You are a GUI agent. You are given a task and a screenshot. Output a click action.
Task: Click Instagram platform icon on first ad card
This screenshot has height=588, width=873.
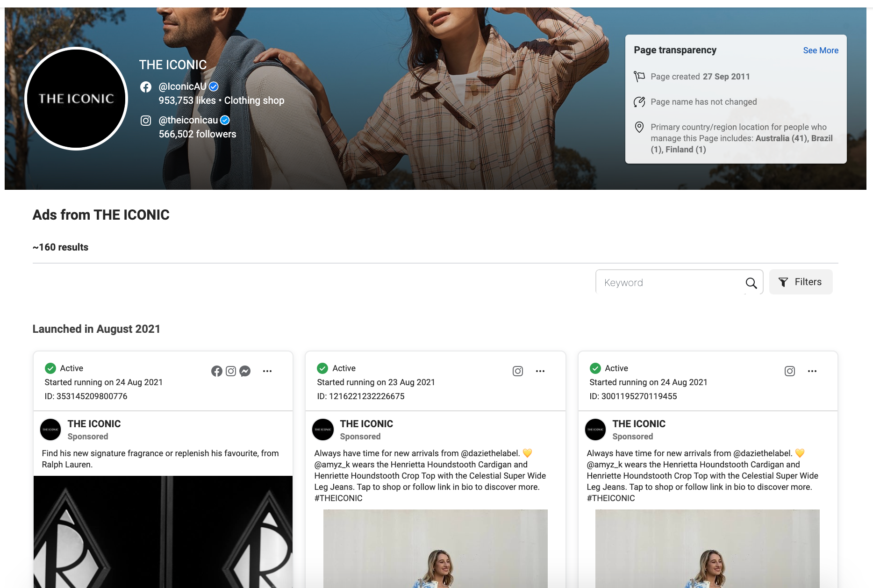[x=231, y=371]
